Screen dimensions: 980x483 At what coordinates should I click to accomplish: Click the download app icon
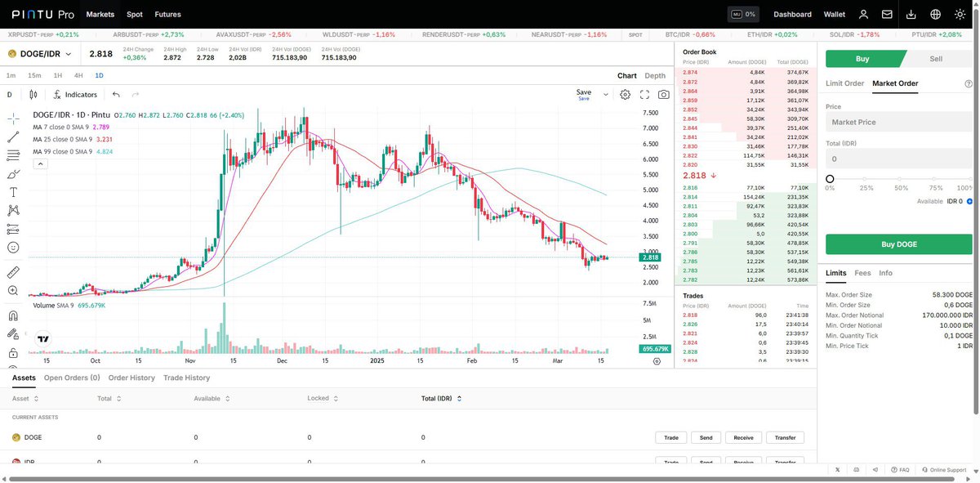tap(911, 14)
